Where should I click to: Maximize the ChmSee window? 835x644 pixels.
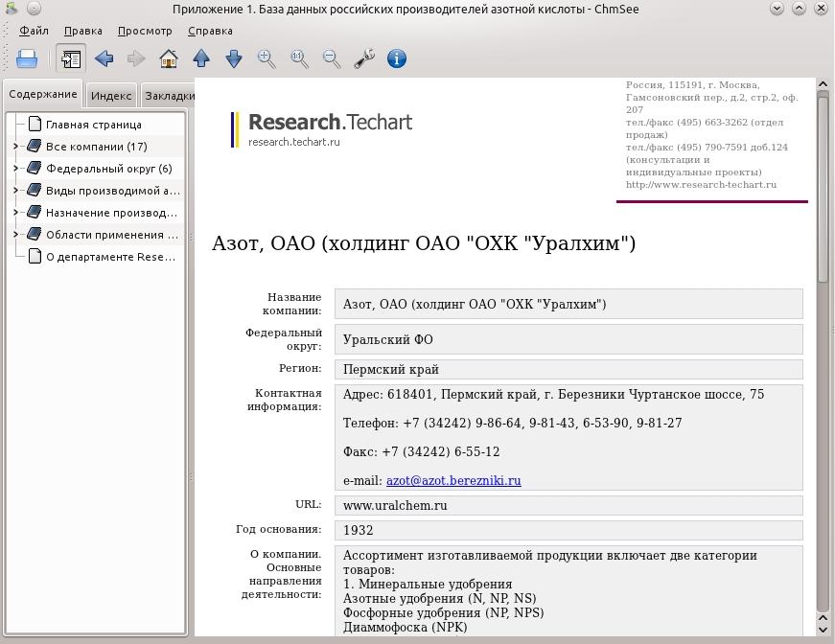click(799, 9)
